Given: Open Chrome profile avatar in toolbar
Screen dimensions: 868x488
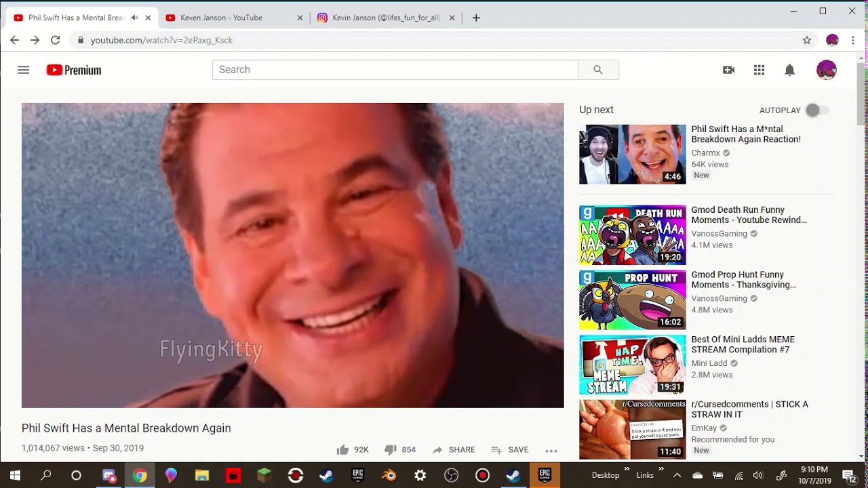Looking at the screenshot, I should click(833, 40).
